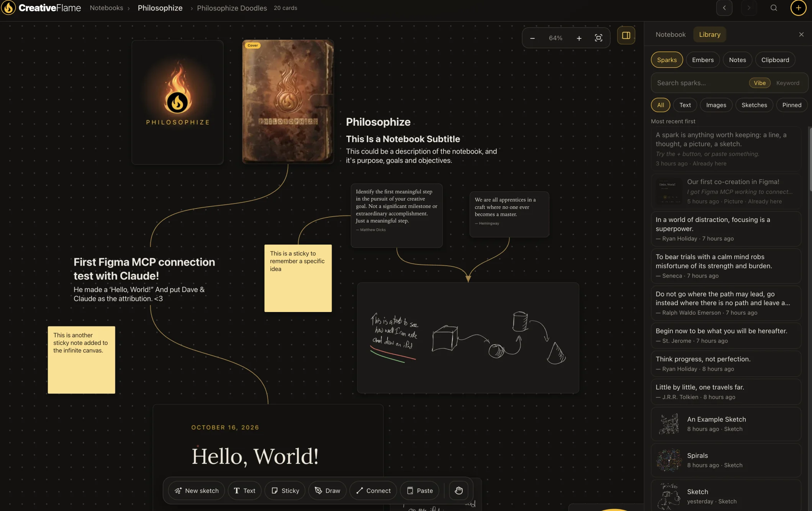Choose the Connect tool
Image resolution: width=812 pixels, height=511 pixels.
coord(373,491)
